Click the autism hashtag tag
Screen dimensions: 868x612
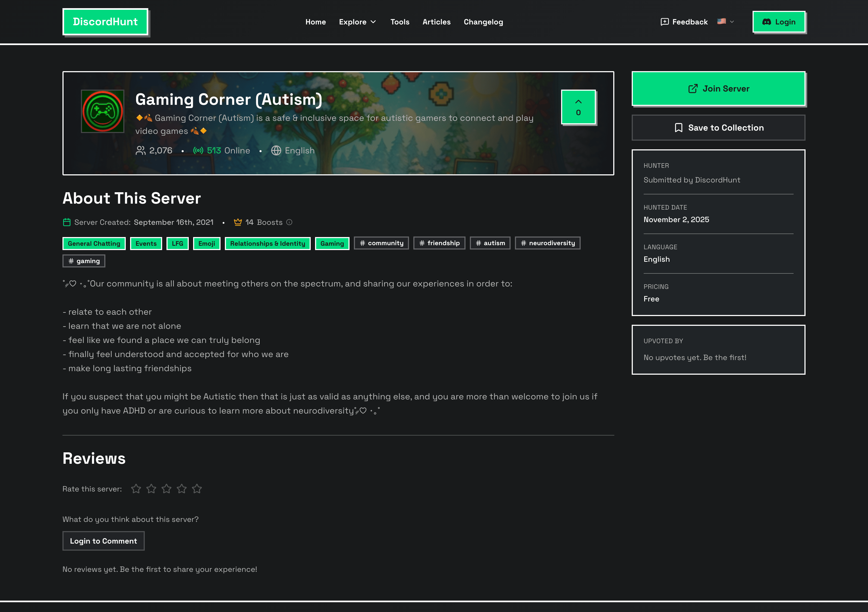(490, 243)
